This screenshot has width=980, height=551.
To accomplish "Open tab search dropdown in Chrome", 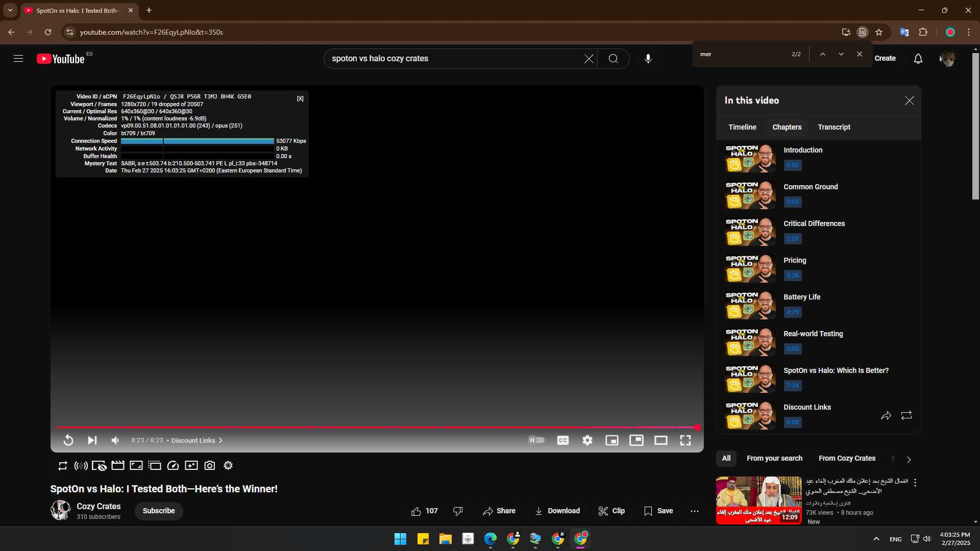I will click(x=10, y=10).
